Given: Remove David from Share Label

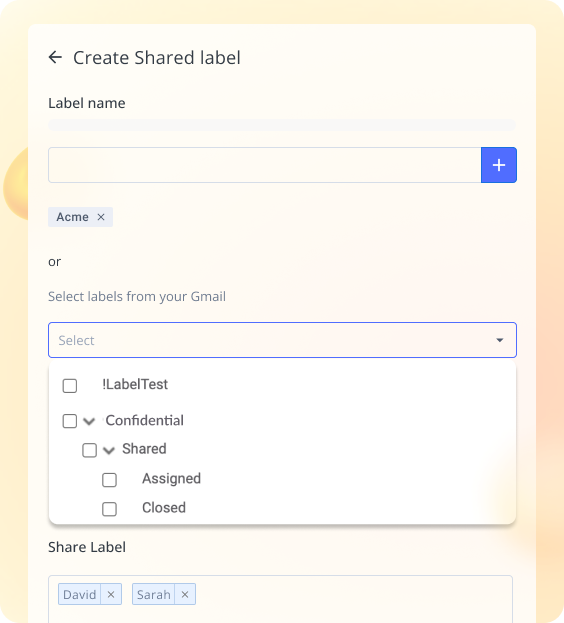Looking at the screenshot, I should pos(111,594).
